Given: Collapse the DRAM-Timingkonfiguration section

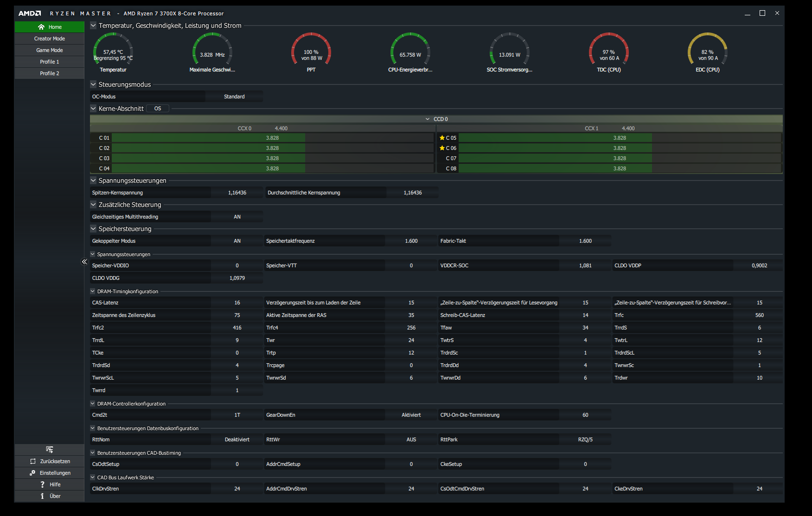Looking at the screenshot, I should pyautogui.click(x=93, y=291).
